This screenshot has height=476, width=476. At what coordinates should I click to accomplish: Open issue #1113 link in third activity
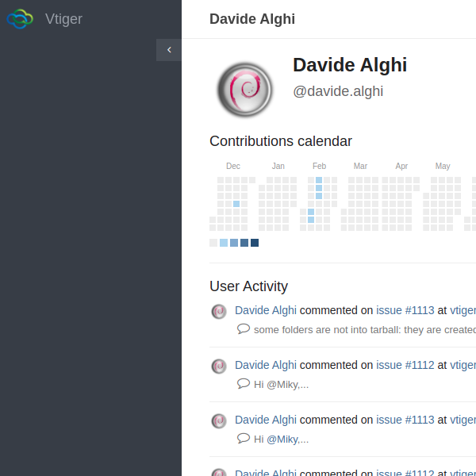405,420
